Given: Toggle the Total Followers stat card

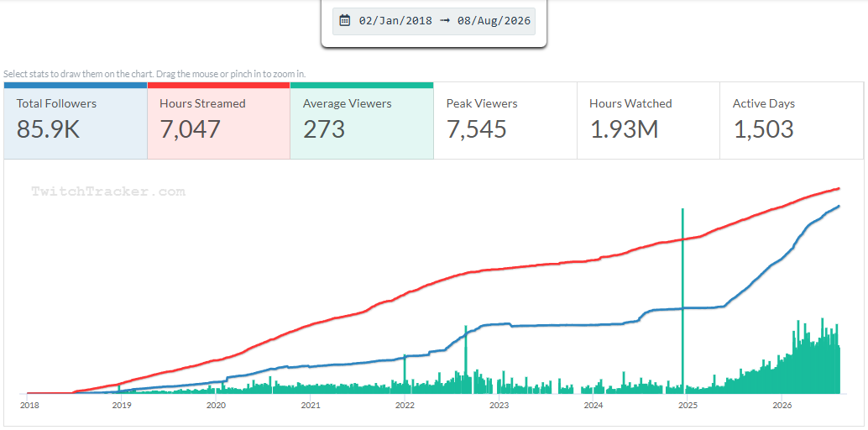Looking at the screenshot, I should (x=76, y=121).
